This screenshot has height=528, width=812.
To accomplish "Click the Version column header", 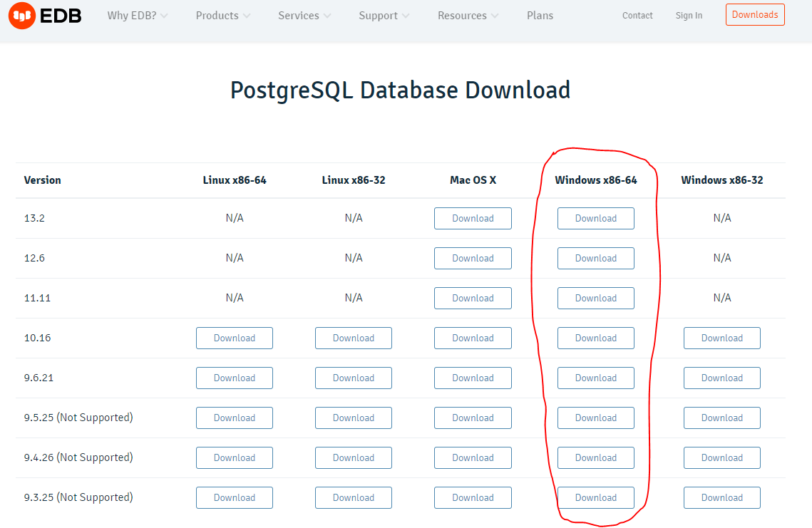I will [43, 180].
